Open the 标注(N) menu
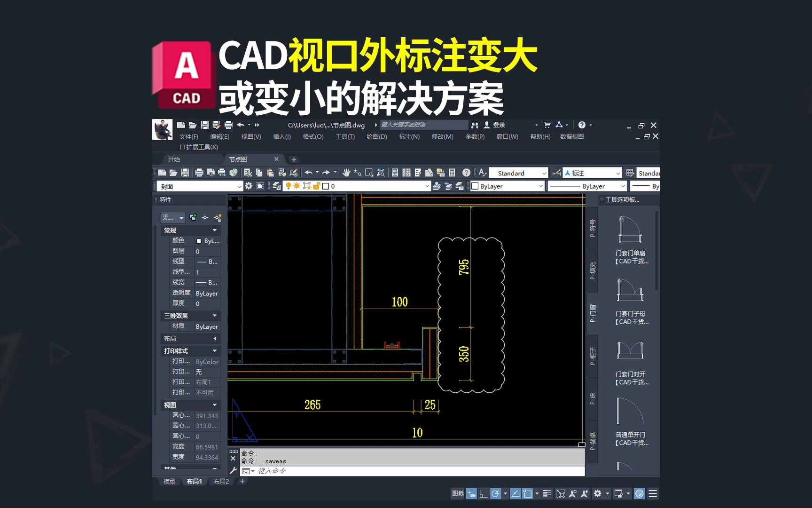This screenshot has height=508, width=812. click(x=408, y=136)
